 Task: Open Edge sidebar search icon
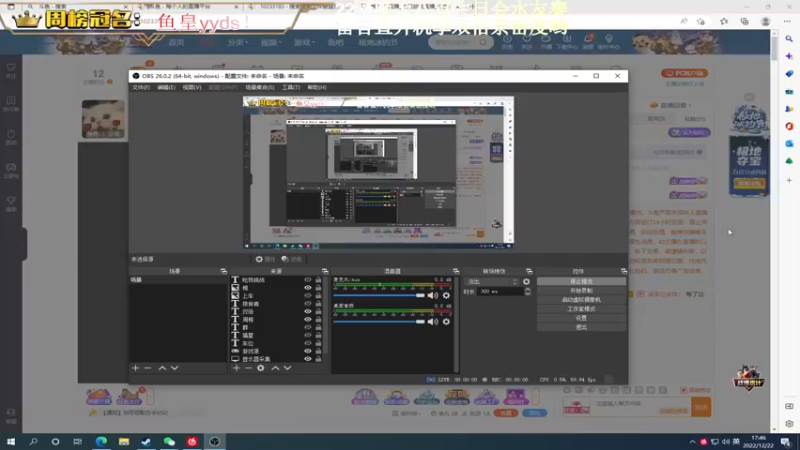tap(789, 39)
